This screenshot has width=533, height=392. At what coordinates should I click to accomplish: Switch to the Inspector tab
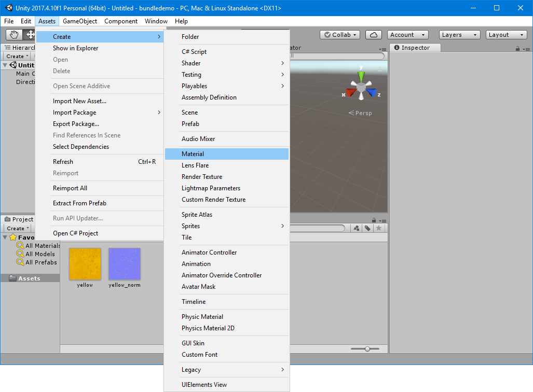[x=415, y=48]
